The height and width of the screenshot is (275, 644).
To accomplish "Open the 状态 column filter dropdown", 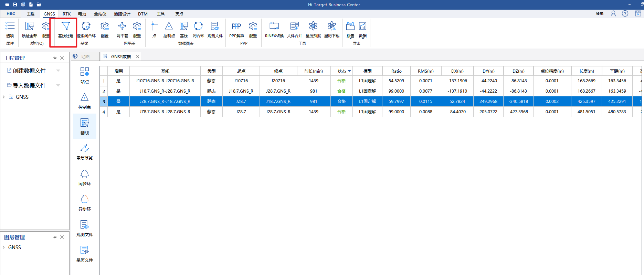I will [349, 71].
